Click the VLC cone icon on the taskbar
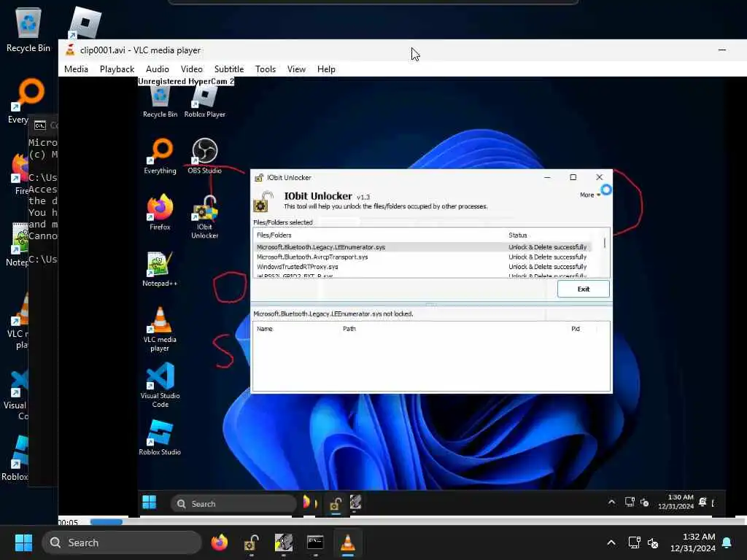Screen dimensions: 747x560 348,542
